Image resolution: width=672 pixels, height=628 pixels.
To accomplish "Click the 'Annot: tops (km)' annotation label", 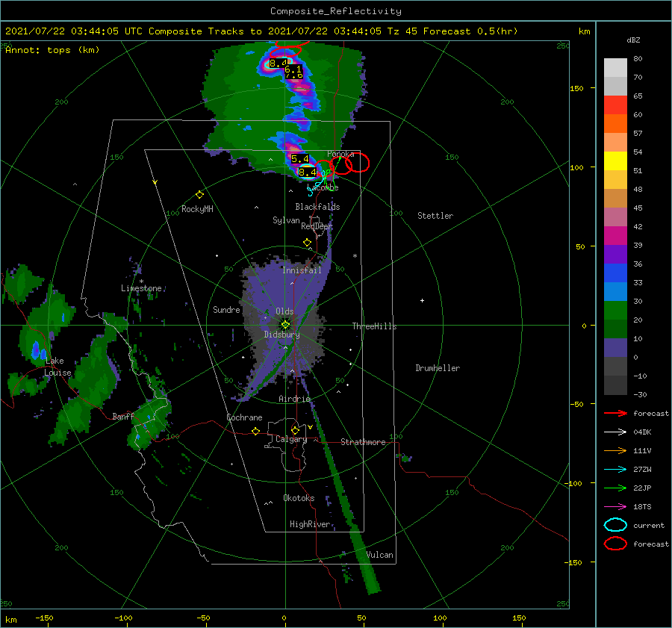I will [52, 50].
